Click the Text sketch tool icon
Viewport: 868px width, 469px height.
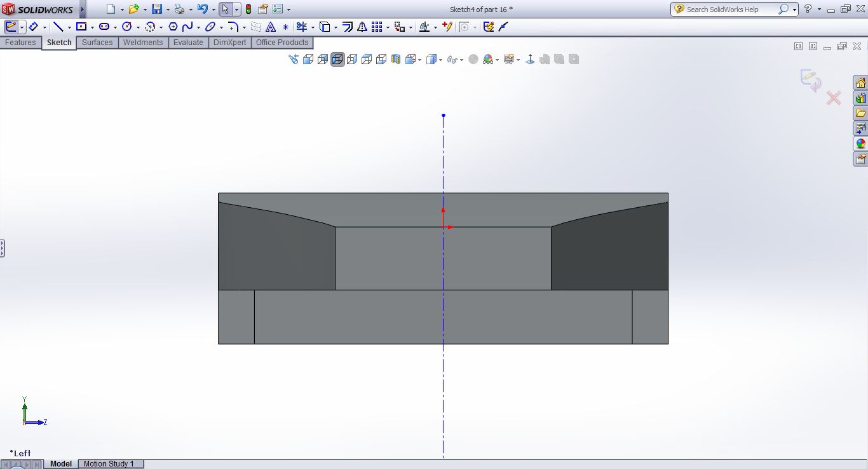click(x=271, y=27)
